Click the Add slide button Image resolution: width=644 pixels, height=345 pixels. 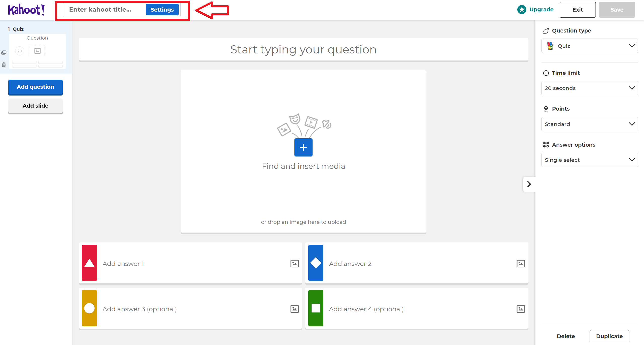[35, 106]
